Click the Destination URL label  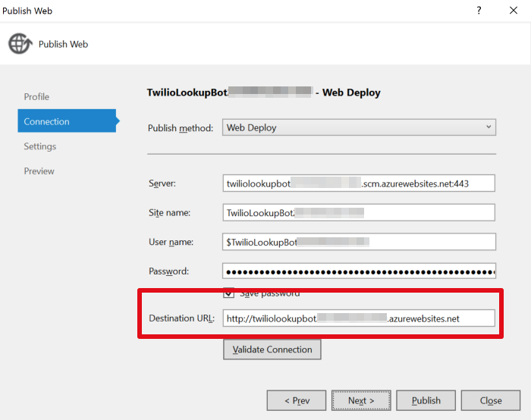(x=182, y=318)
